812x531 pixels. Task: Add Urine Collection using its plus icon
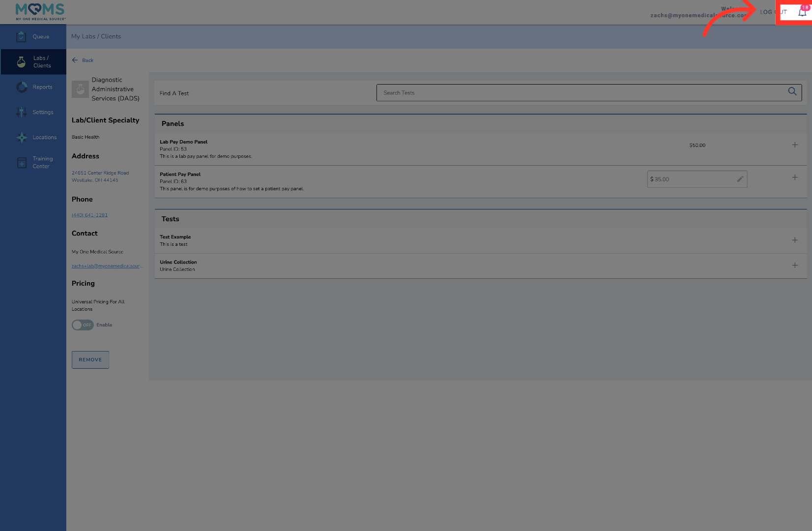click(795, 265)
